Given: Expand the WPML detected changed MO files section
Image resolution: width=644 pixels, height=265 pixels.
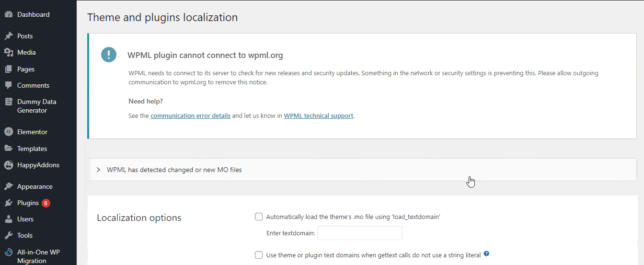Looking at the screenshot, I should (x=363, y=170).
